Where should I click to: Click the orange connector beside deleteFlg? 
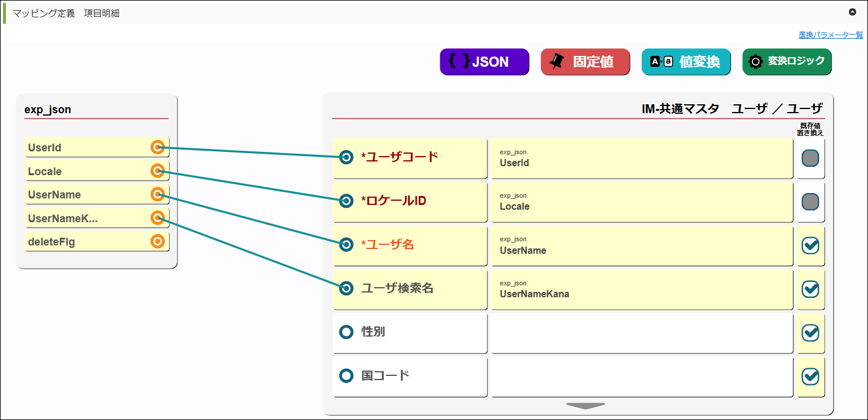157,241
